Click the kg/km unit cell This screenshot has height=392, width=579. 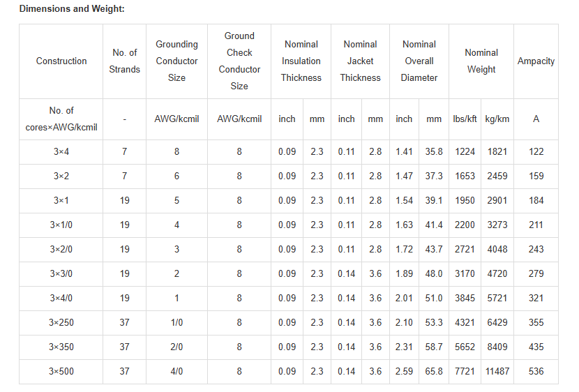pyautogui.click(x=497, y=119)
